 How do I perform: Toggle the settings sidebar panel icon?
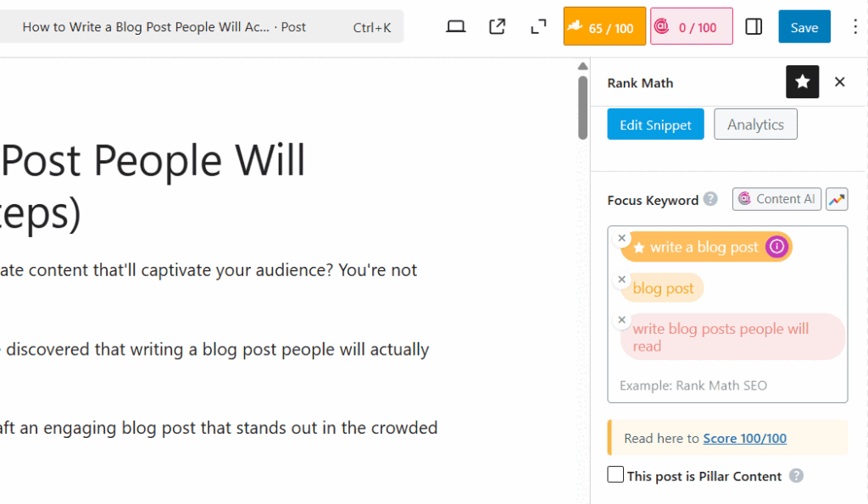754,26
